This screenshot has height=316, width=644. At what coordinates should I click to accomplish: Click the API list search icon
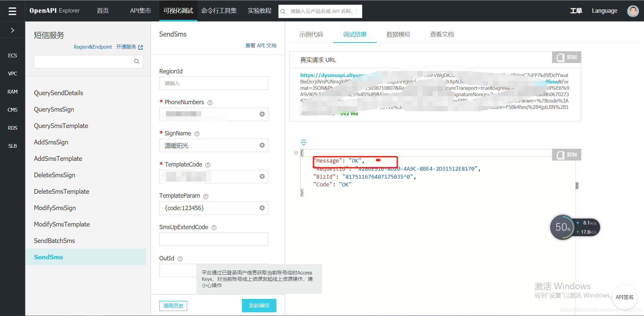pyautogui.click(x=137, y=61)
